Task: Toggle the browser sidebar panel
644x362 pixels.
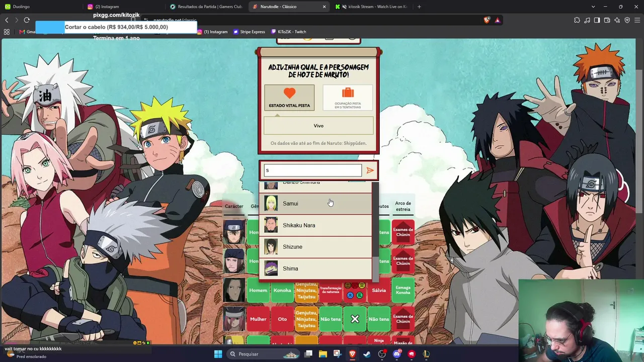Action: tap(597, 20)
